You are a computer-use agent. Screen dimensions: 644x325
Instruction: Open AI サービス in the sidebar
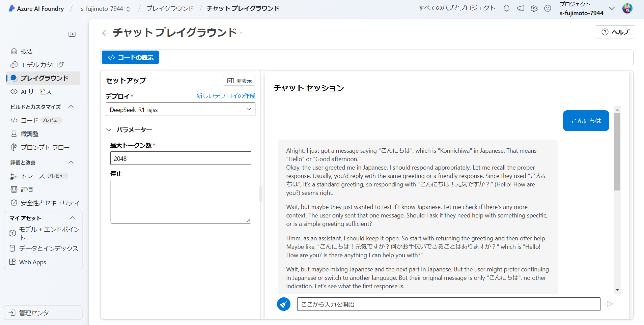coord(43,92)
